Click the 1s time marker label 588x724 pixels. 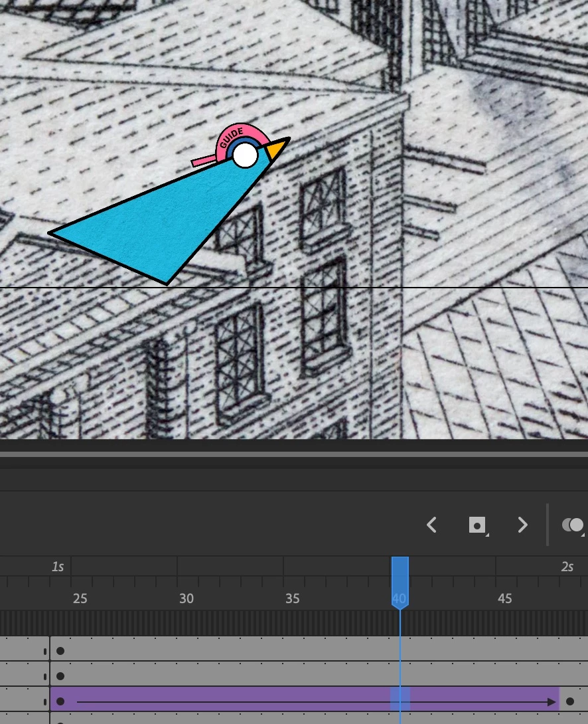(x=58, y=567)
